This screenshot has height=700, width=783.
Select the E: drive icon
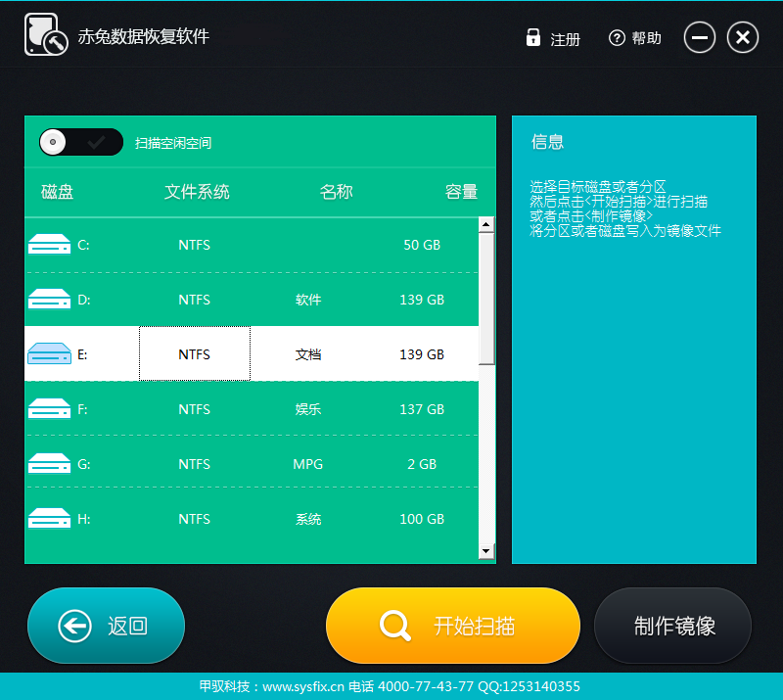(50, 353)
